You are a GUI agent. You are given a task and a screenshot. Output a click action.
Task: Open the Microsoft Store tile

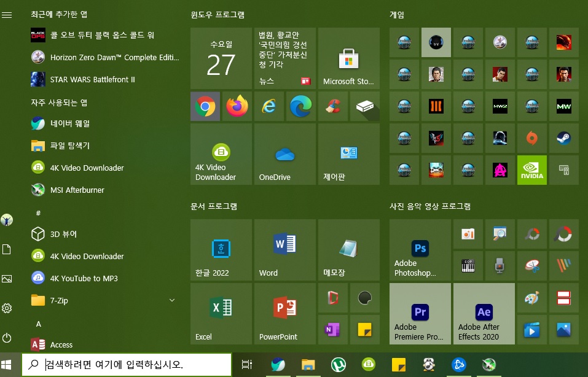(x=349, y=58)
